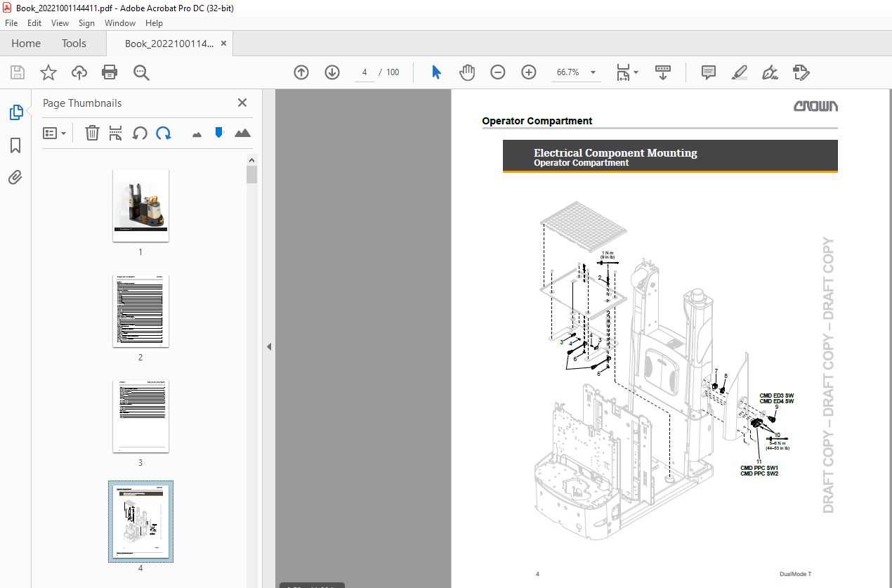Print the document with the printer icon

pos(110,72)
